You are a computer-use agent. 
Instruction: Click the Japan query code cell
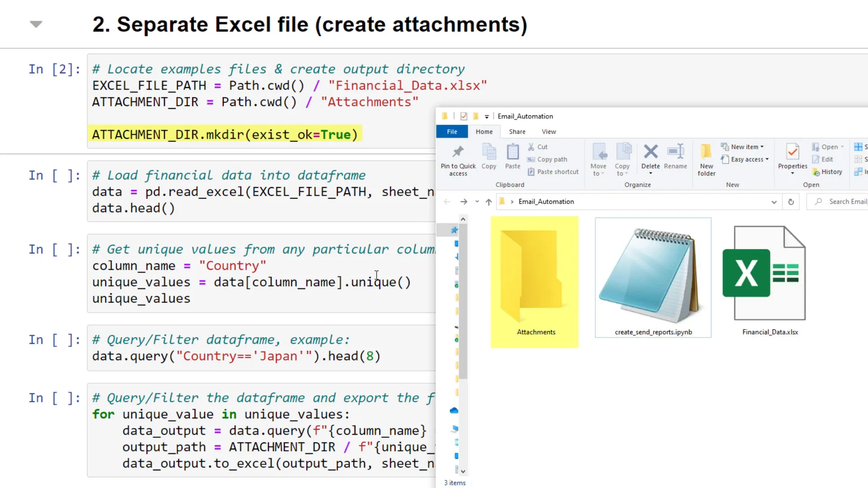(261, 348)
